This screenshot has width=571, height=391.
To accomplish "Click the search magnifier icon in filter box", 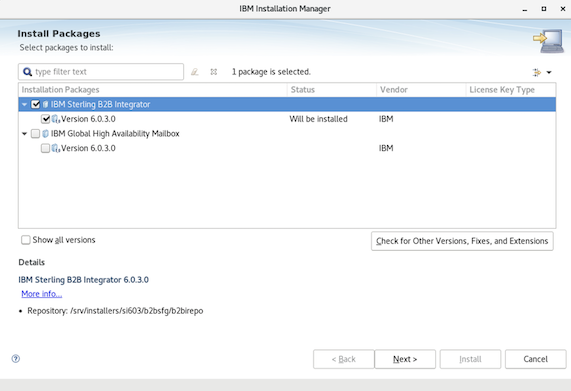I will point(27,72).
